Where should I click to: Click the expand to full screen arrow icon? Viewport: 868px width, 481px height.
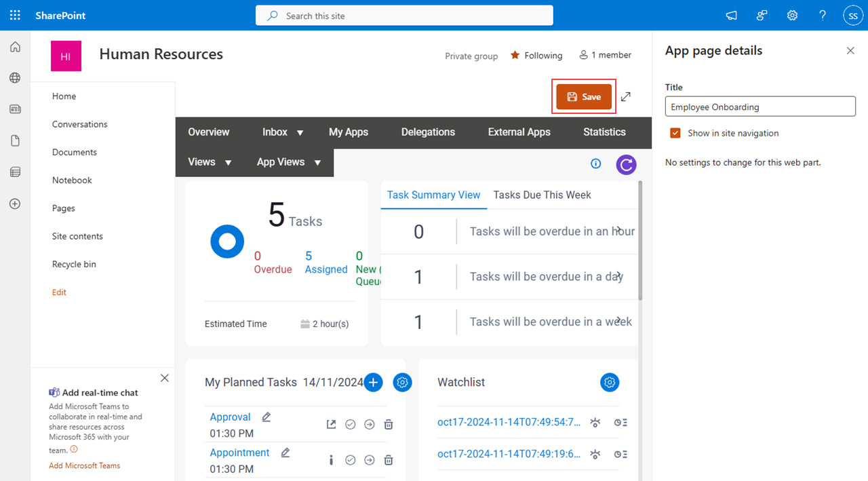pos(626,97)
